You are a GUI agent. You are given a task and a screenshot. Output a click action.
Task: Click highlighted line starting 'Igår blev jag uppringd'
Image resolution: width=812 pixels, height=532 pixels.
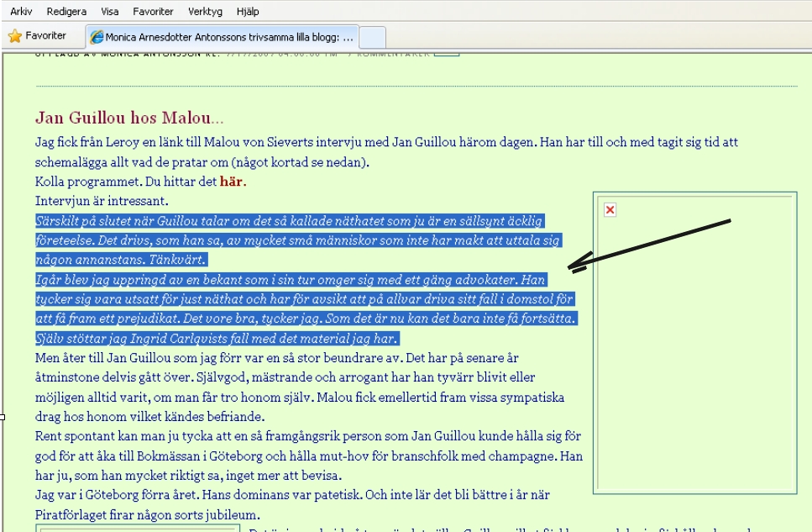tap(290, 280)
